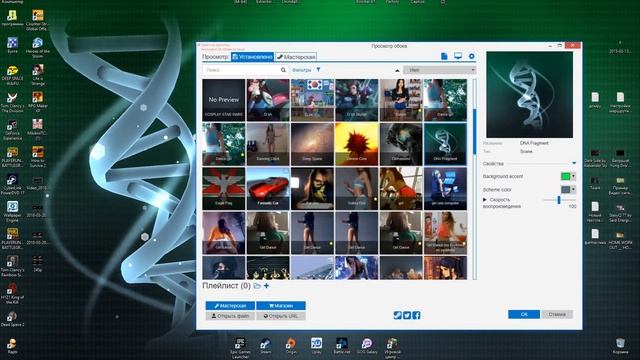Open the Facebook social icon

click(416, 315)
